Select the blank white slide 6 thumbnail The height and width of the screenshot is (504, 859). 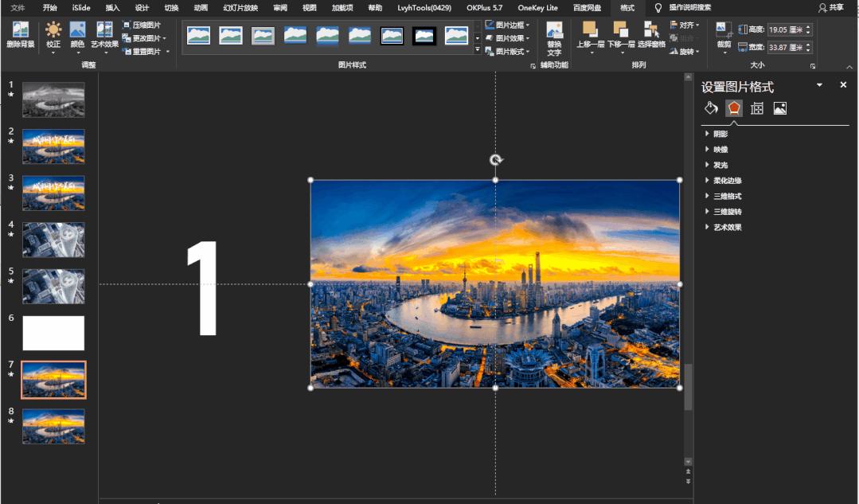click(x=53, y=333)
